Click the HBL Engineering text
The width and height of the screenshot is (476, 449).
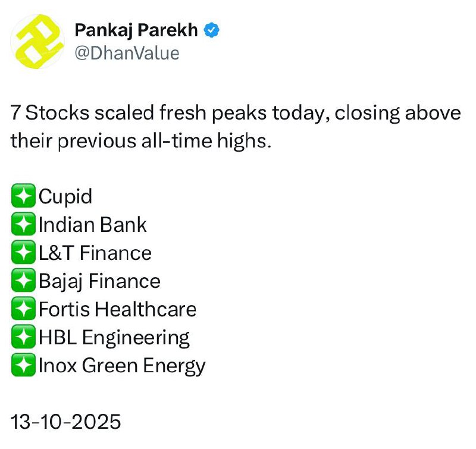pos(114,337)
